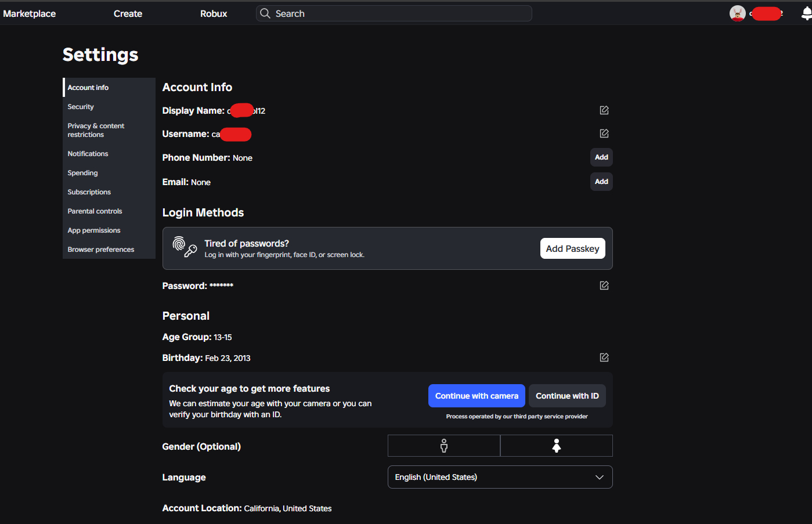812x524 pixels.
Task: Click 'Check your age to get more features'
Action: (250, 389)
